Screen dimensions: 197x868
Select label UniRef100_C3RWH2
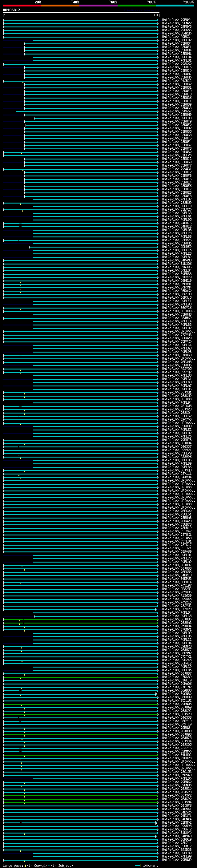(176, 128)
